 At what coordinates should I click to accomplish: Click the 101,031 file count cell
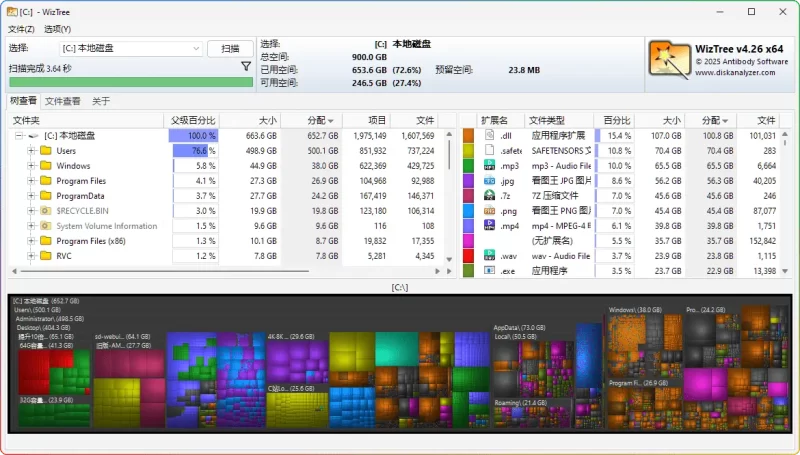click(x=762, y=136)
